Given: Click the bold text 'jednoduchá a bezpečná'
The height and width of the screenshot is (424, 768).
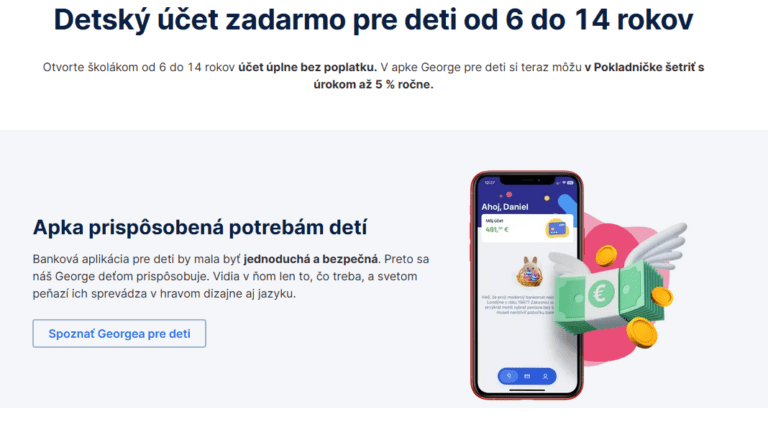Looking at the screenshot, I should pos(311,259).
